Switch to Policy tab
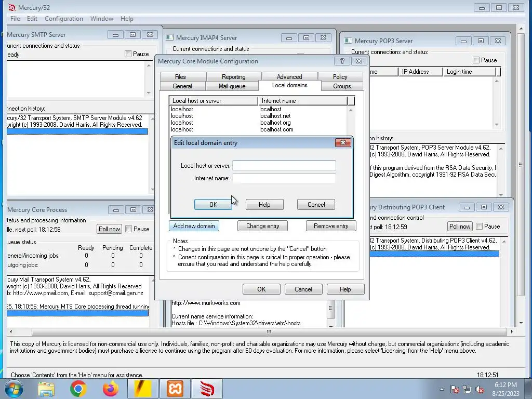 (340, 77)
